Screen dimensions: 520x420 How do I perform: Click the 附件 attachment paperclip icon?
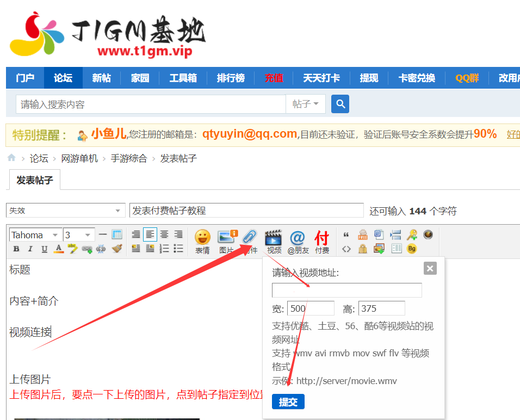tap(249, 237)
